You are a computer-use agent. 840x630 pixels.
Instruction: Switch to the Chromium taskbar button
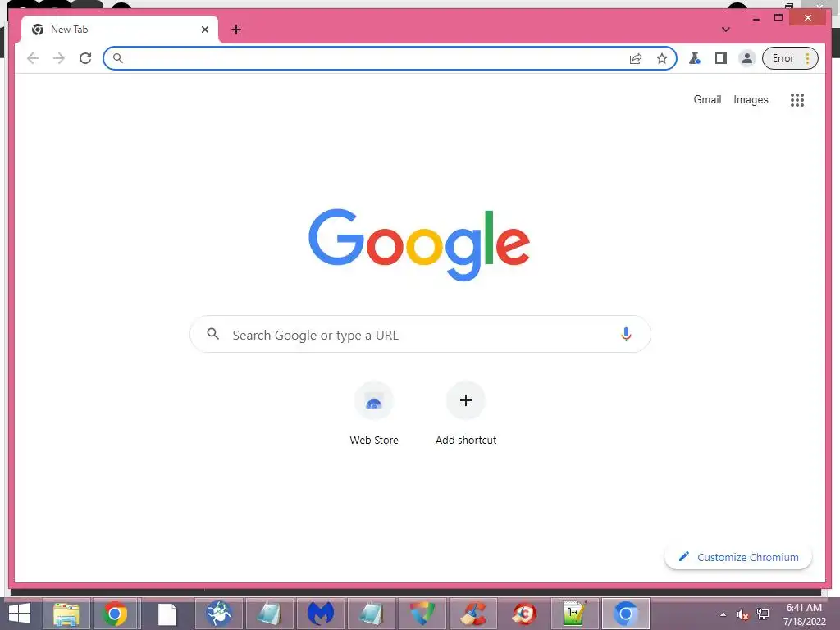tap(626, 614)
